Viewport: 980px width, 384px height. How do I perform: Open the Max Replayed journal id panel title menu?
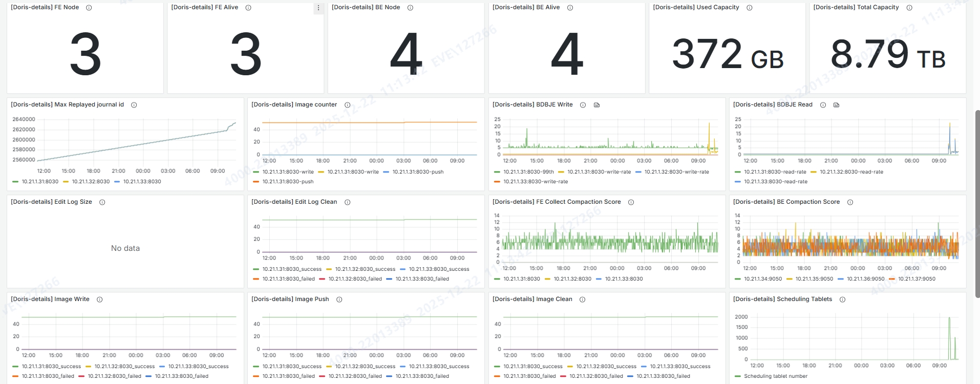click(67, 104)
